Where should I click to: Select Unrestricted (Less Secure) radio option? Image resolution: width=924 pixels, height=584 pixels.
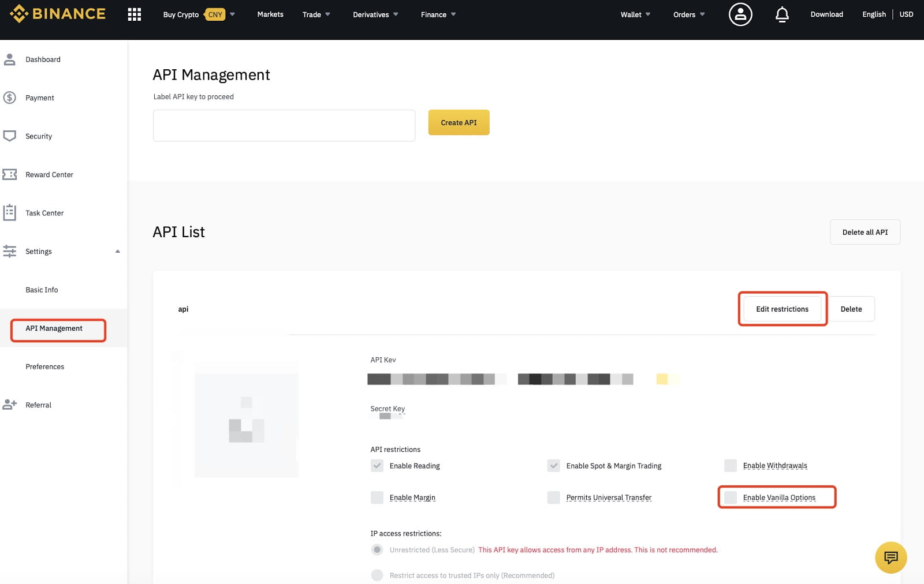(x=377, y=549)
